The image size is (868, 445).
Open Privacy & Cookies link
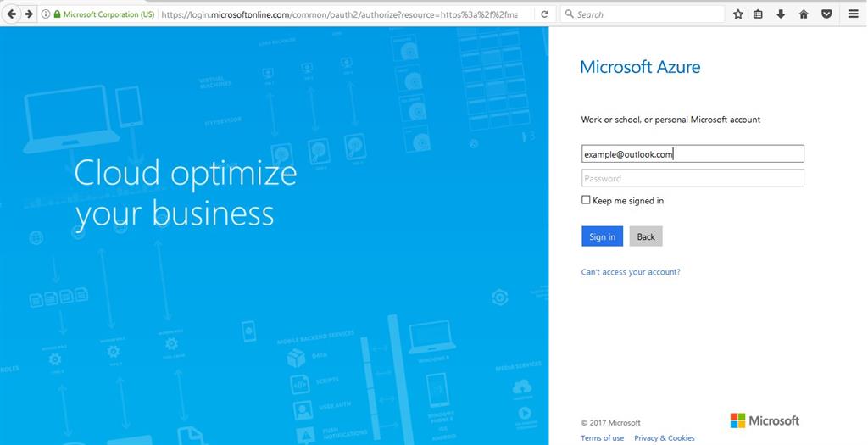(x=665, y=438)
